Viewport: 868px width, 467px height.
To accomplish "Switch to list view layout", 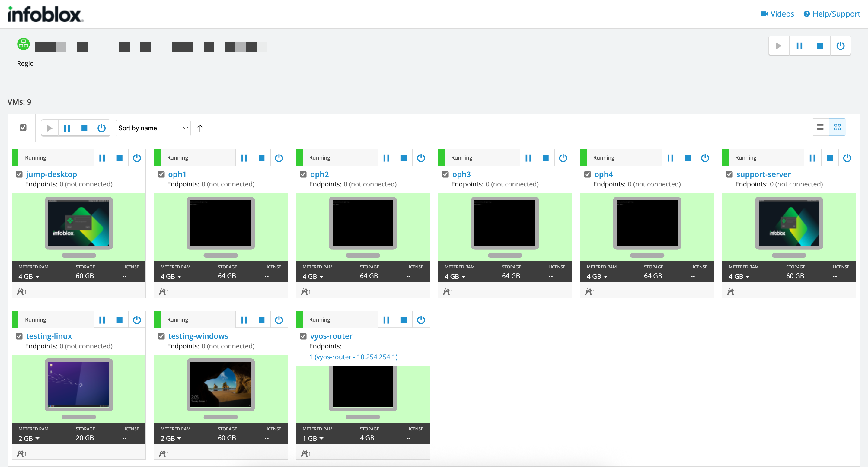I will 820,127.
